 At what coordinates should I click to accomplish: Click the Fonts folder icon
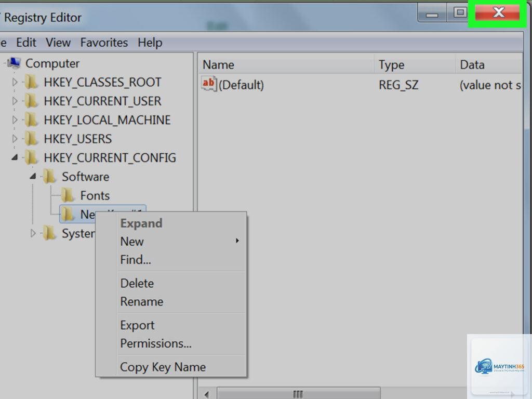(x=68, y=195)
